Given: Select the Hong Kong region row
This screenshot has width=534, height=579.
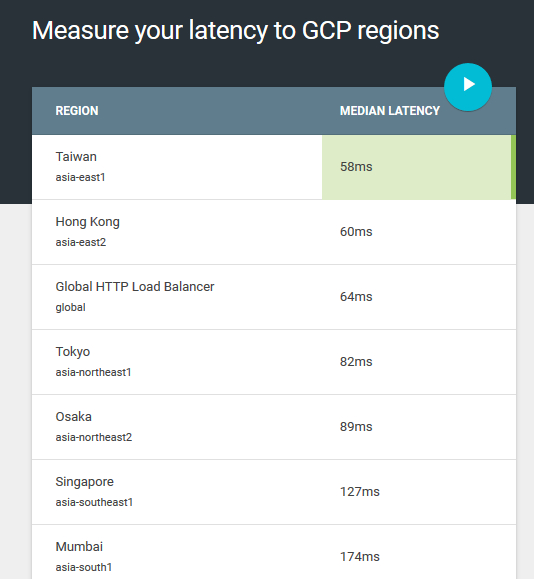Looking at the screenshot, I should click(x=274, y=232).
